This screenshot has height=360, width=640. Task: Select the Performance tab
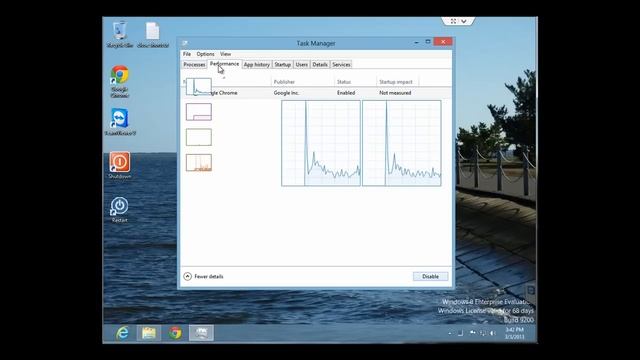click(224, 64)
